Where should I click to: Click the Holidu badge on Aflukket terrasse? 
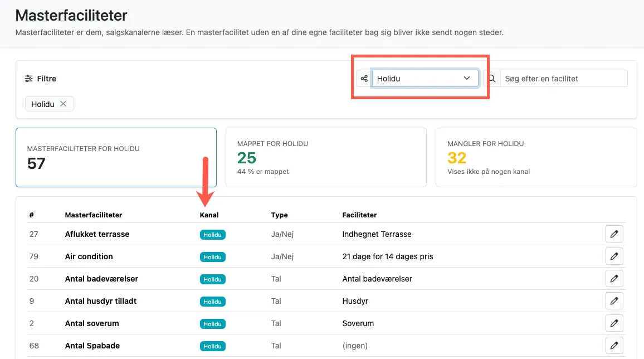pyautogui.click(x=212, y=235)
